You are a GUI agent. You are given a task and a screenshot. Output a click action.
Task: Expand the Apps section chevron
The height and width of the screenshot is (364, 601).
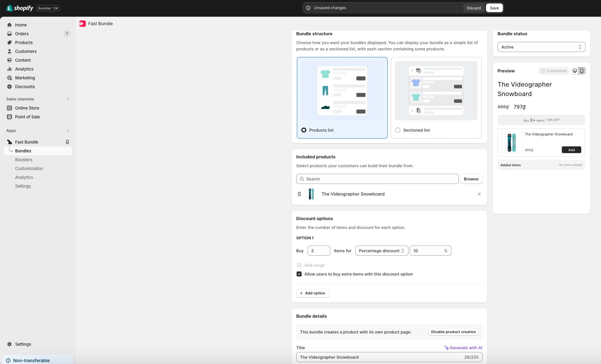pyautogui.click(x=68, y=131)
